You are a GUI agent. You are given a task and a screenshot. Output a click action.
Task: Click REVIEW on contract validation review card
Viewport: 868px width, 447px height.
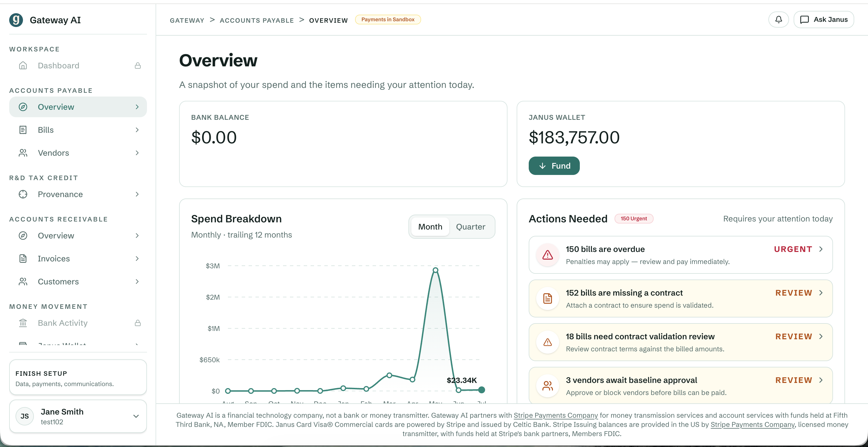coord(794,337)
